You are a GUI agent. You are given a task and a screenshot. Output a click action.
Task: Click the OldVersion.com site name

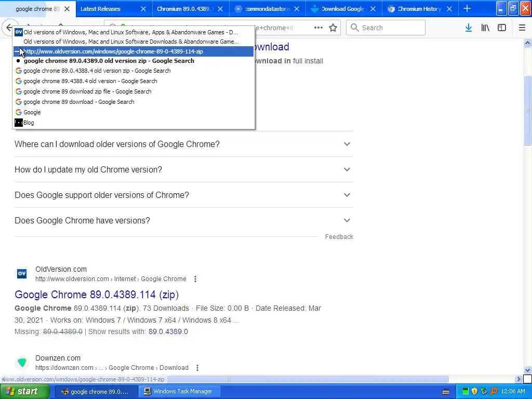[61, 269]
